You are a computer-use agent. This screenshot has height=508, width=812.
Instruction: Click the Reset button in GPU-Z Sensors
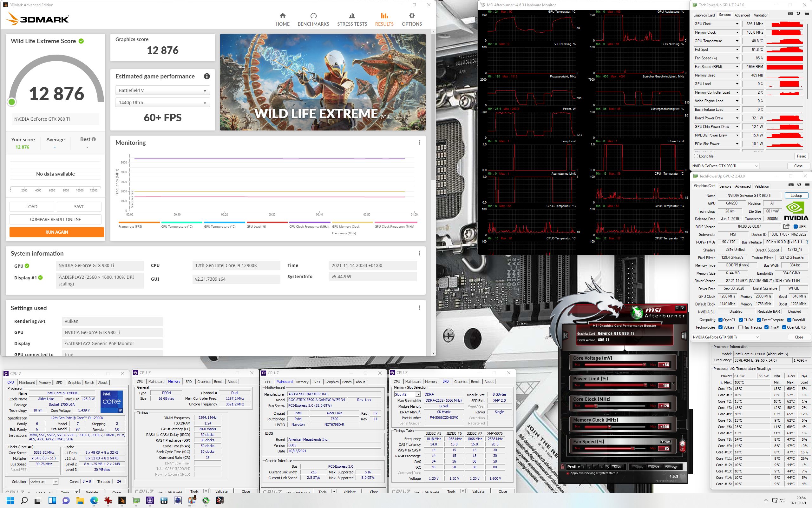tap(801, 156)
